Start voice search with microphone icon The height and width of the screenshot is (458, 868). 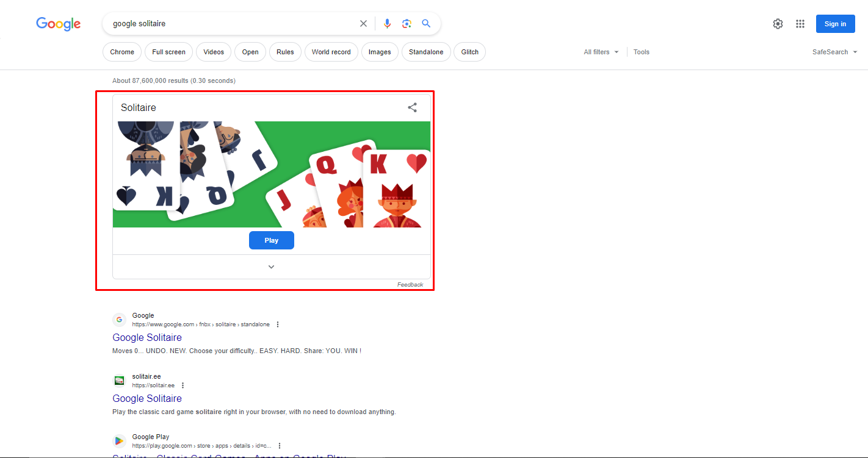387,24
